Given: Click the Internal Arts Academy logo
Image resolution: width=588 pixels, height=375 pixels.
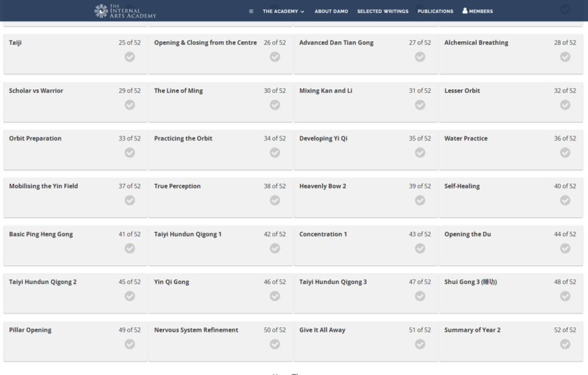Looking at the screenshot, I should click(125, 11).
